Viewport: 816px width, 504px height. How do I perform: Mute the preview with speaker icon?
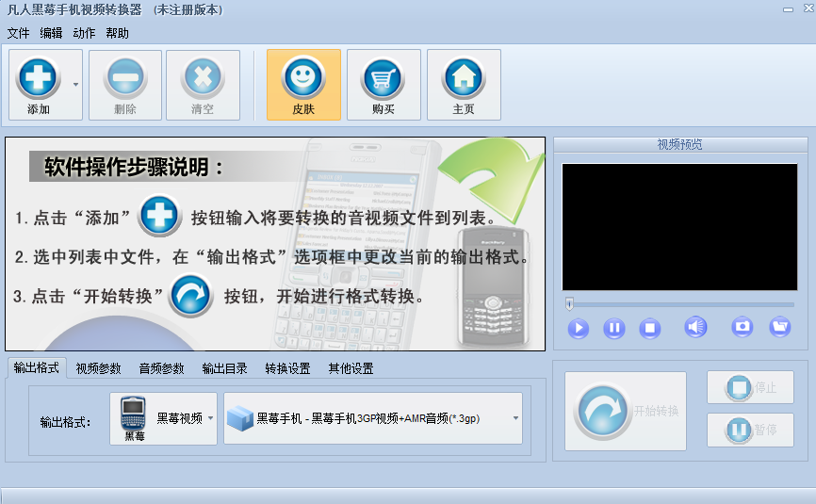695,327
